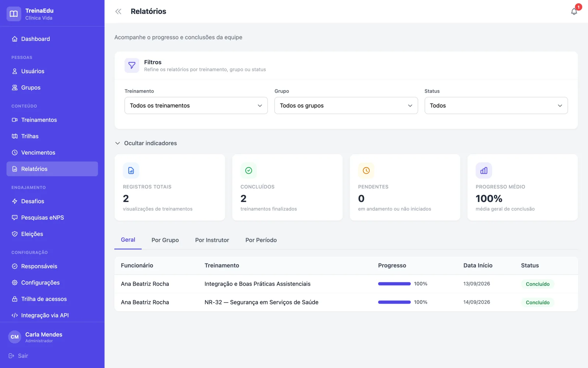Click the Registros Totais file icon

tap(131, 170)
